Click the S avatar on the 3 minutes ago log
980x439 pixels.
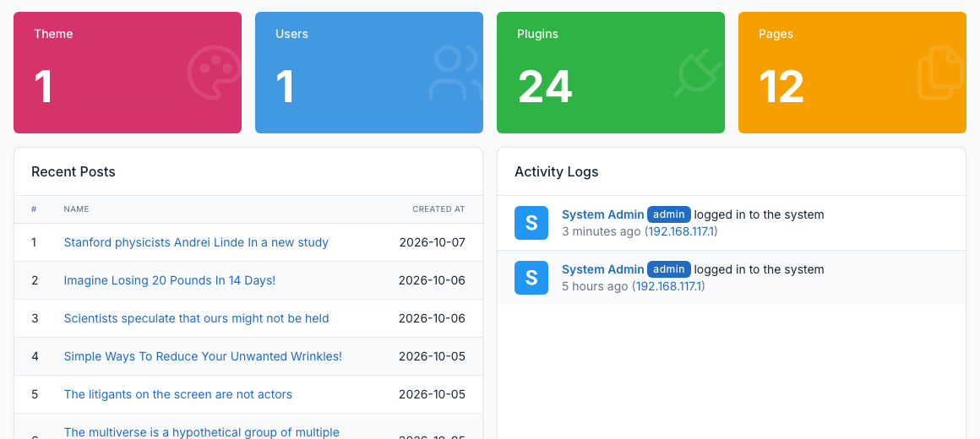[531, 223]
